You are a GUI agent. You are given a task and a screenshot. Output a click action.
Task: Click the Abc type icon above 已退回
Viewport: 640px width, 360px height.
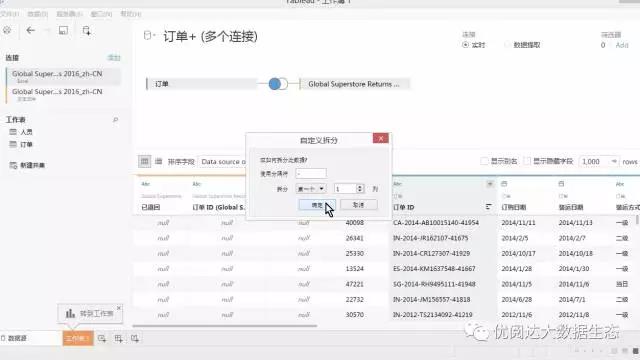pyautogui.click(x=146, y=184)
